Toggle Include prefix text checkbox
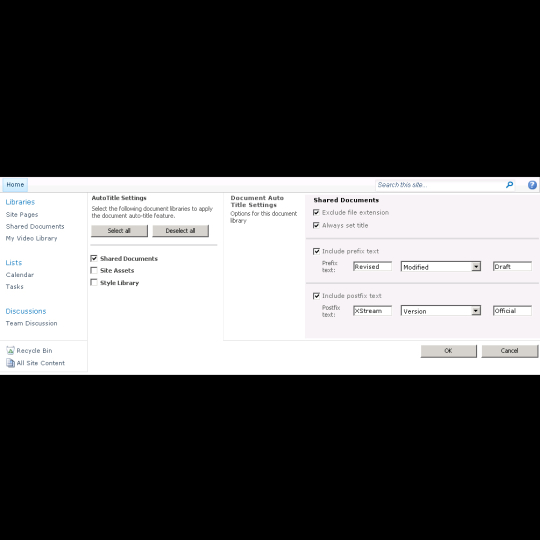This screenshot has height=540, width=540. tap(316, 251)
